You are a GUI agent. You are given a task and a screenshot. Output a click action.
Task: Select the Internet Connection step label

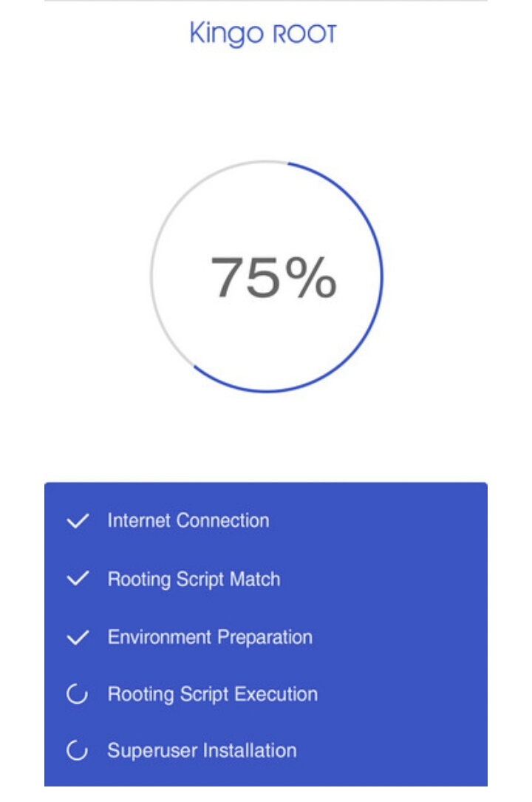[188, 520]
